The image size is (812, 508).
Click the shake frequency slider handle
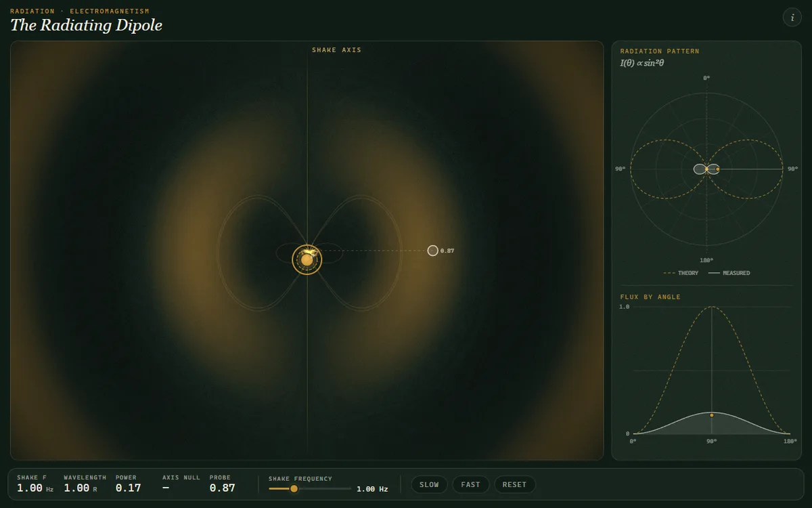(x=294, y=488)
